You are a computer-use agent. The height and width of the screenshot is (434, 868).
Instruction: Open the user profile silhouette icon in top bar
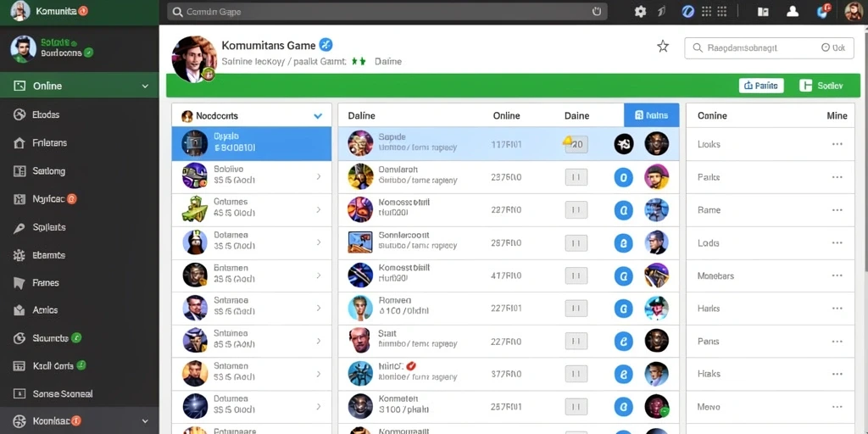pyautogui.click(x=793, y=11)
